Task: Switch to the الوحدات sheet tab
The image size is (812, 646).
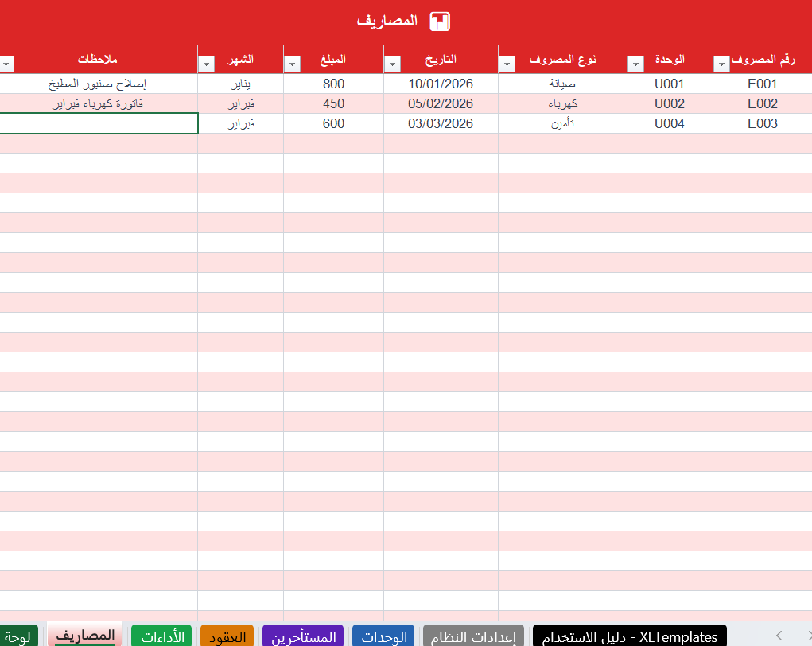Action: 383,636
